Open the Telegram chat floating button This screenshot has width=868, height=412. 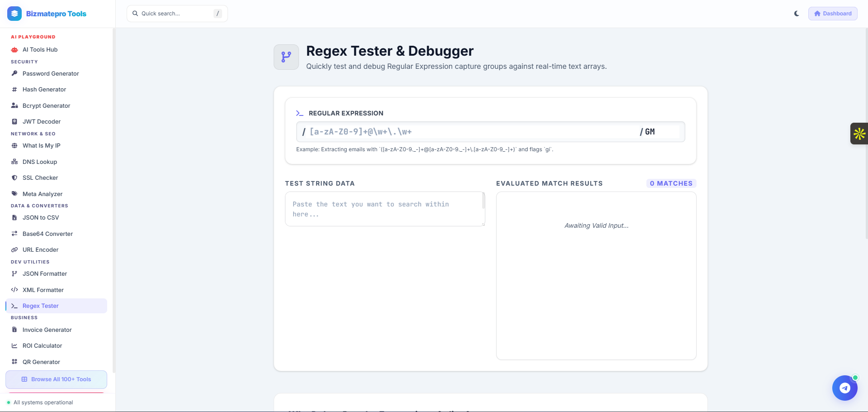pyautogui.click(x=844, y=388)
